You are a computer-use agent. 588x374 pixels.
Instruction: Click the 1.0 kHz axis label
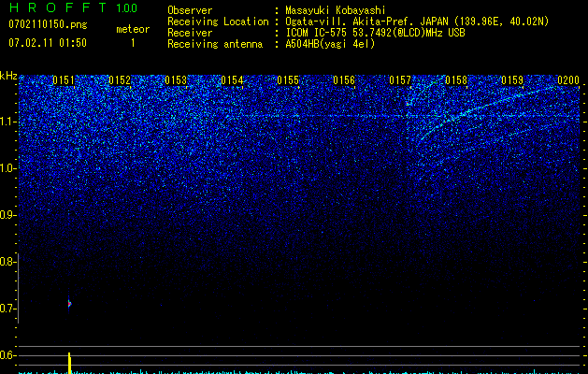click(x=7, y=168)
